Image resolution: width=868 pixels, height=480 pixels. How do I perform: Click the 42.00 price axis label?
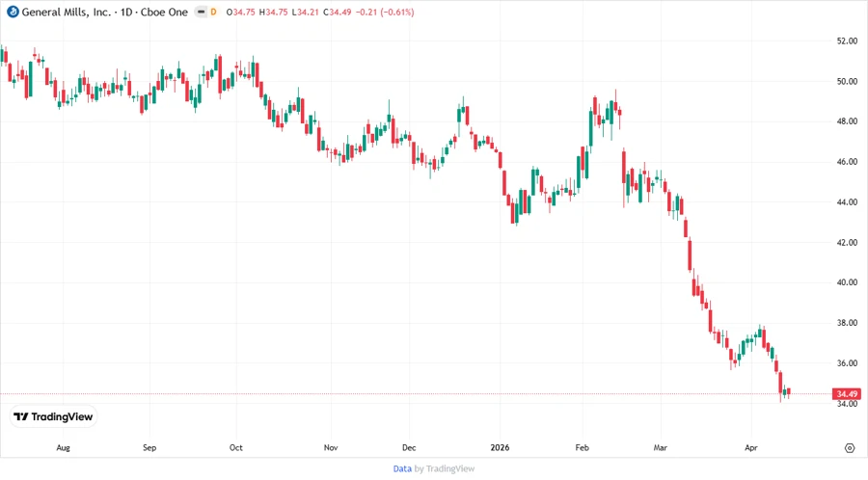point(847,242)
